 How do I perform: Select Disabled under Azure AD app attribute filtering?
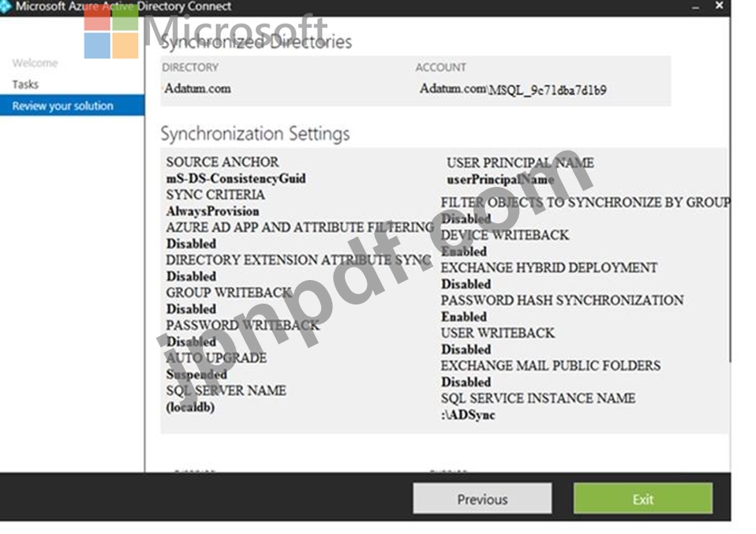click(x=191, y=244)
